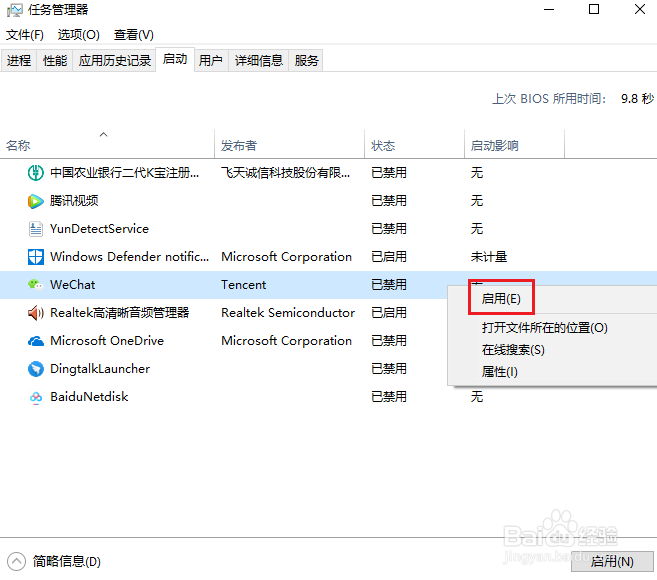Switch to the 服务 tab

point(306,61)
